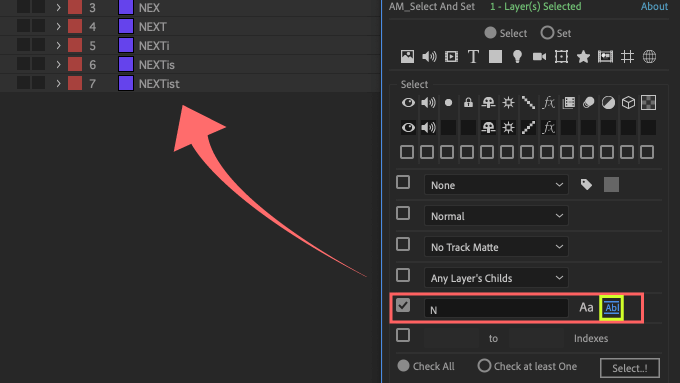The width and height of the screenshot is (680, 383).
Task: Expand the NEXTist layer row
Action: click(59, 84)
